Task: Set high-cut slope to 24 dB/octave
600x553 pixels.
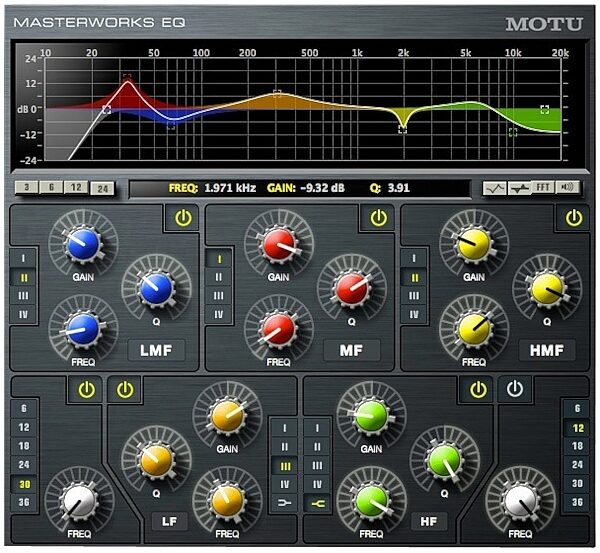Action: click(577, 465)
